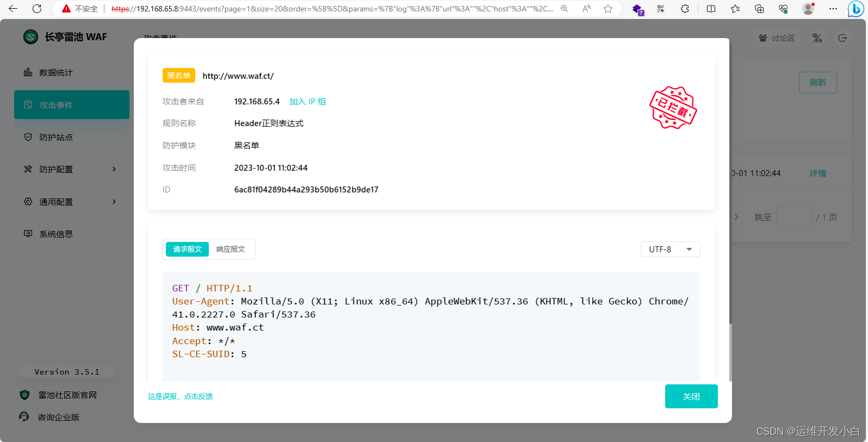Open the UTF-8 encoding dropdown

pos(670,249)
